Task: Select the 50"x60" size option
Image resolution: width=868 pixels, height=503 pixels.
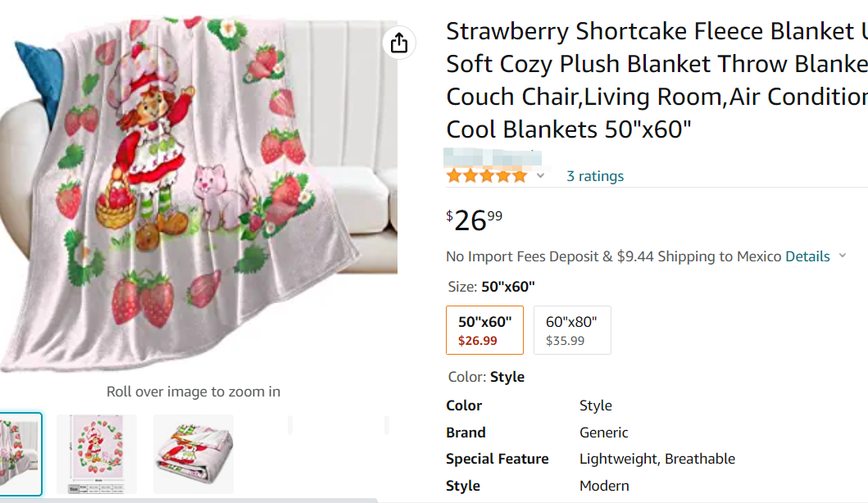Action: [x=484, y=330]
